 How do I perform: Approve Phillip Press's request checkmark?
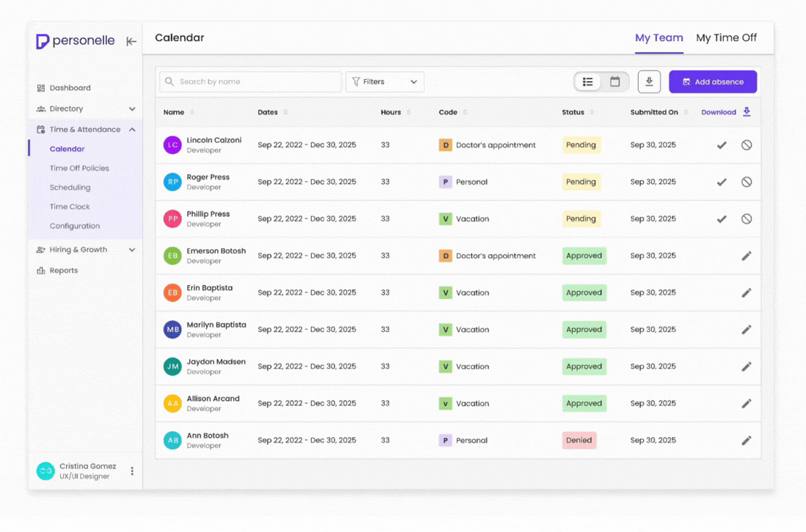tap(722, 219)
